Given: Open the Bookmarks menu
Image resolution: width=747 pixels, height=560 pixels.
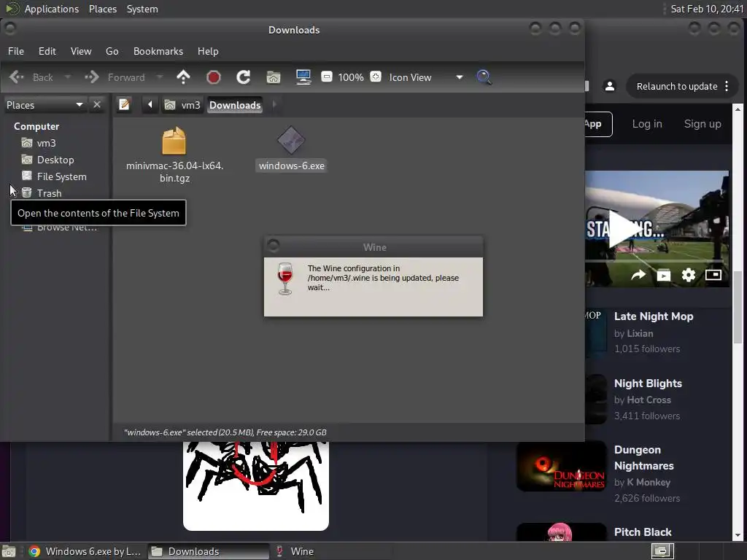Looking at the screenshot, I should [158, 51].
